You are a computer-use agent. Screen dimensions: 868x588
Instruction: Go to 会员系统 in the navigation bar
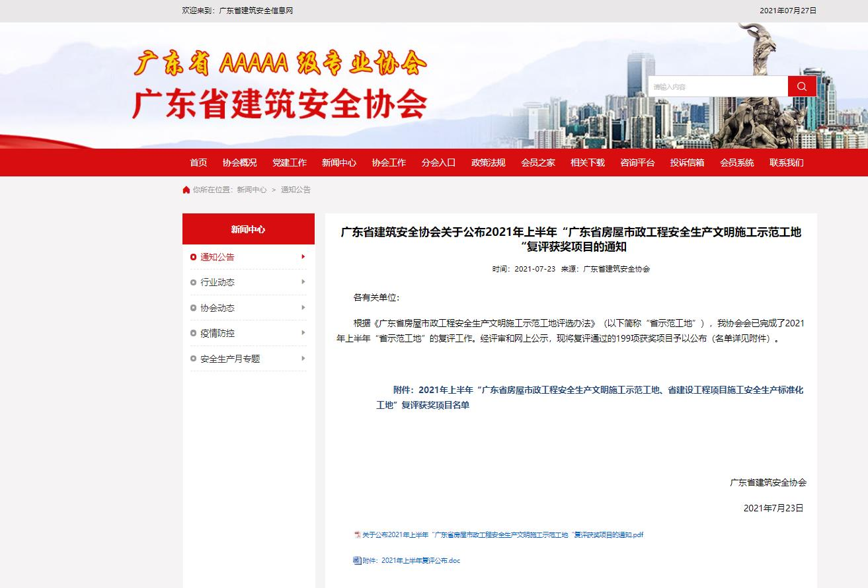pos(736,163)
